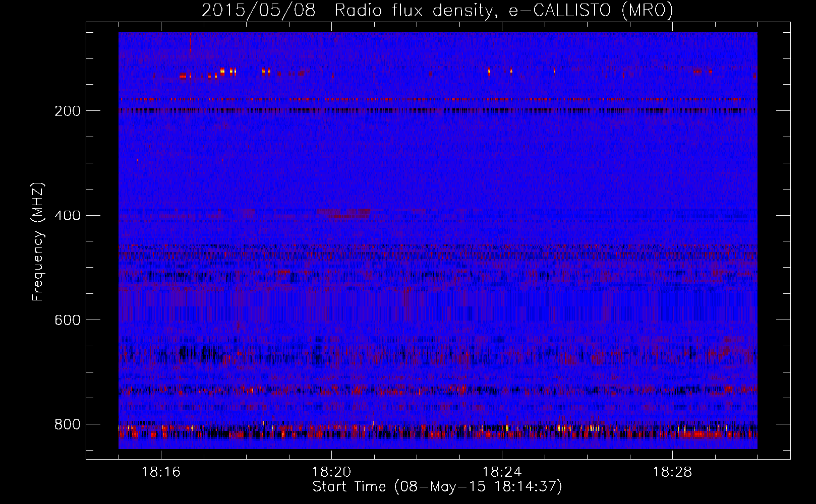Click the '18:16' time tick label

[x=161, y=472]
